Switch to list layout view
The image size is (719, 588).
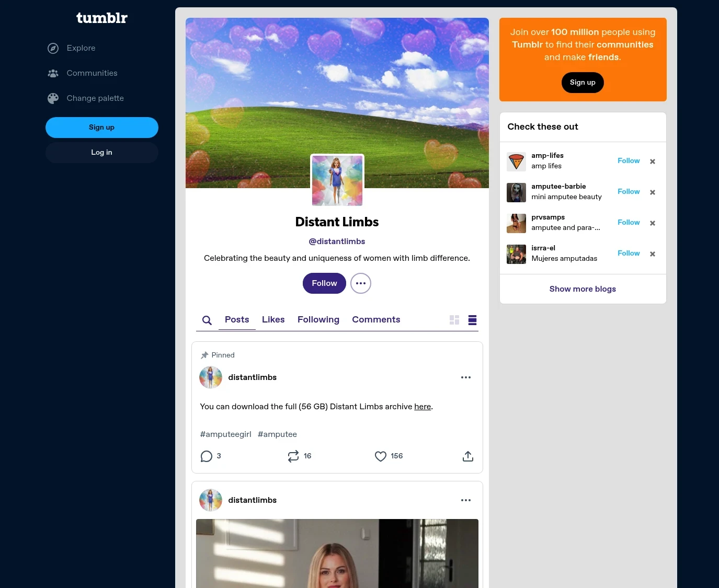pyautogui.click(x=472, y=320)
